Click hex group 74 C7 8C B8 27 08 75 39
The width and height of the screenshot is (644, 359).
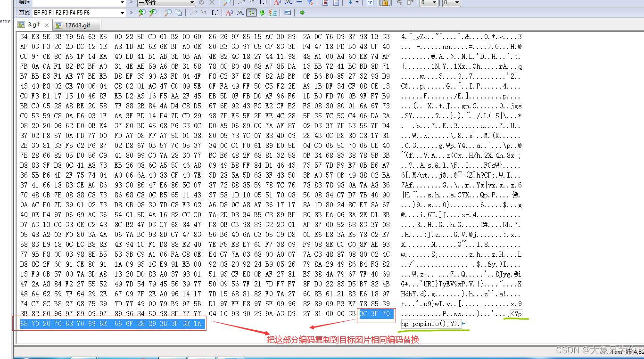[x=63, y=304]
